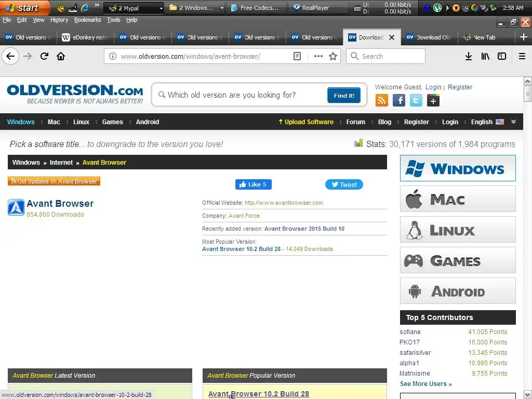Select the Linux platform banner
Image resolution: width=532 pixels, height=399 pixels.
pos(458,230)
